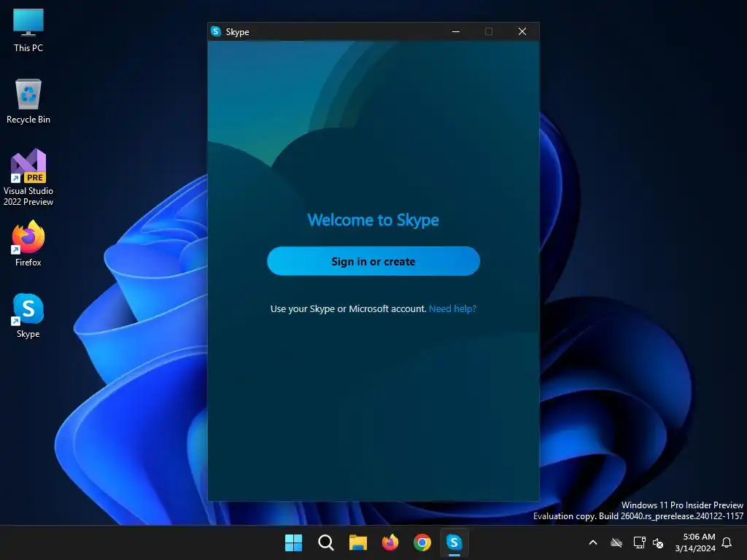Select the Firefox desktop shortcut
The width and height of the screenshot is (747, 560).
pyautogui.click(x=28, y=244)
